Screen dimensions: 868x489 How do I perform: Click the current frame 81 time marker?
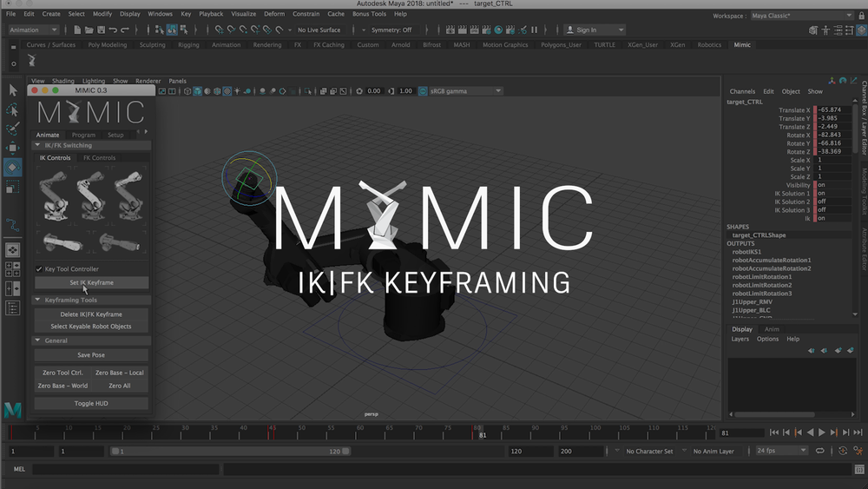coord(482,432)
